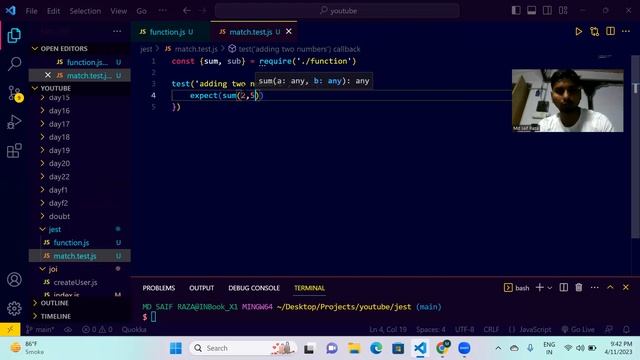Add a new terminal with plus

click(x=539, y=288)
